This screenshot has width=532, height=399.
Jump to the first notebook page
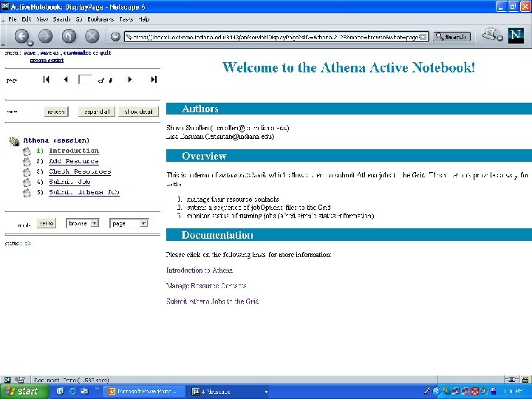pos(47,79)
